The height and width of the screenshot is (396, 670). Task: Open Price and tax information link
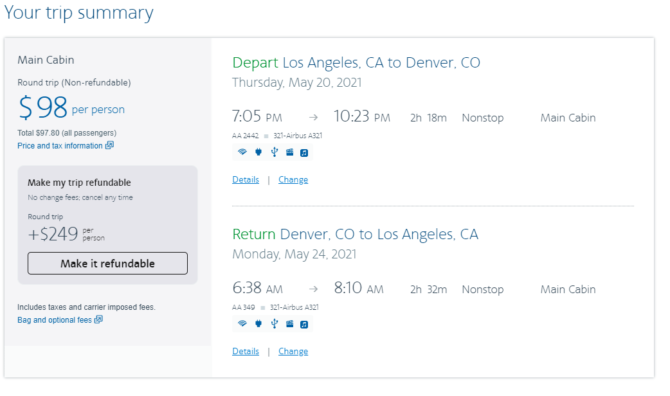[x=60, y=146]
